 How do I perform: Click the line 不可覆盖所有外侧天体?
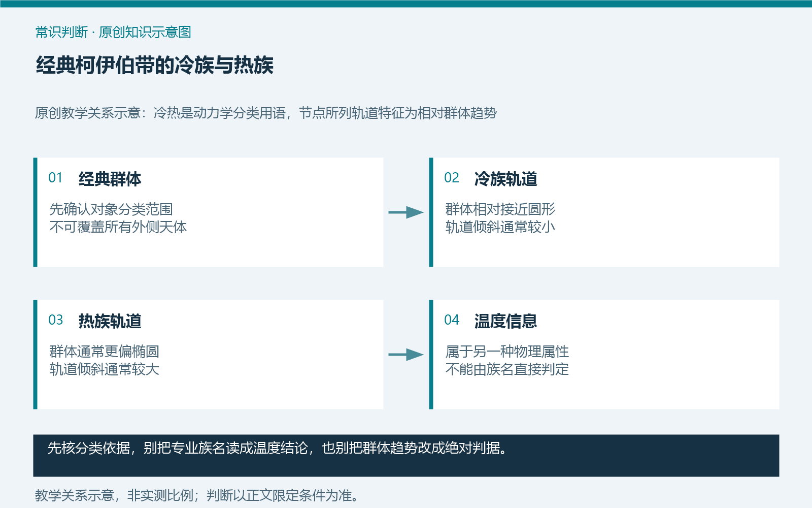click(x=118, y=227)
